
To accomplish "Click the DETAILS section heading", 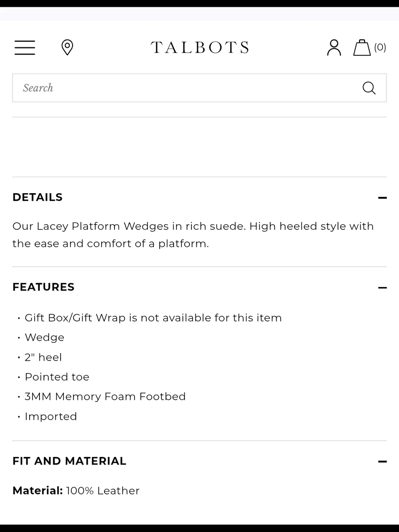I will [x=38, y=197].
